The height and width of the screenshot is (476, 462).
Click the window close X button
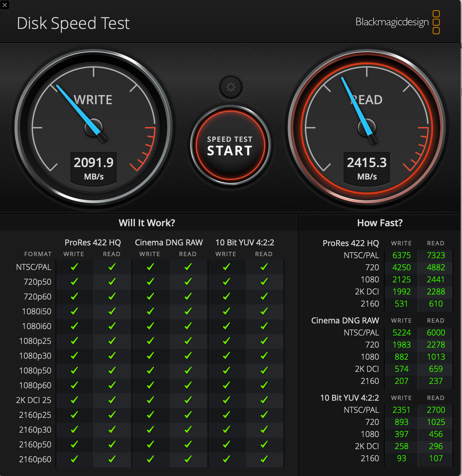point(5,5)
